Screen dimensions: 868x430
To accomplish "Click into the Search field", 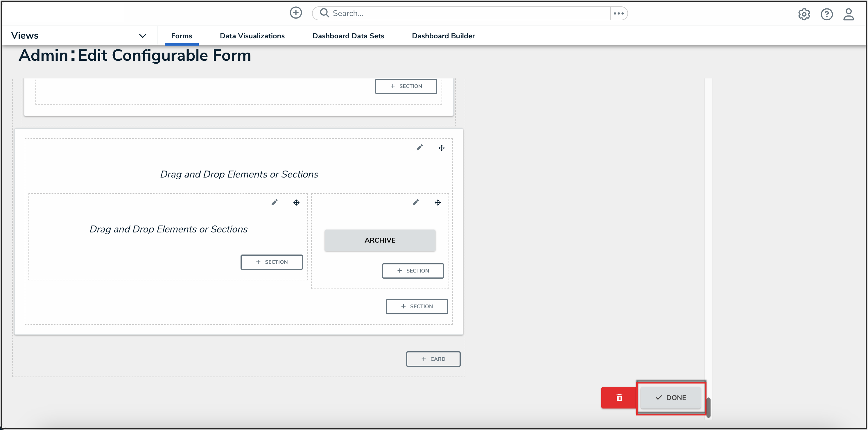I will click(x=465, y=13).
